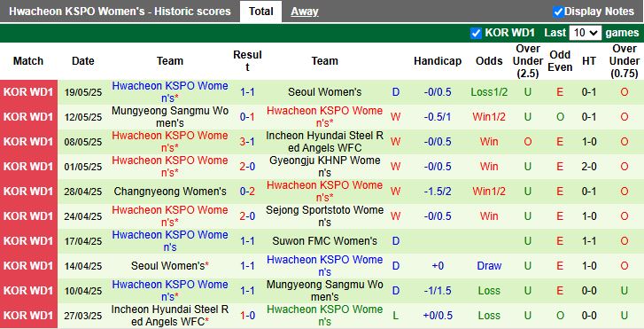The width and height of the screenshot is (644, 329).
Task: Click HT score 2-0 on 01/05/25
Action: [589, 167]
